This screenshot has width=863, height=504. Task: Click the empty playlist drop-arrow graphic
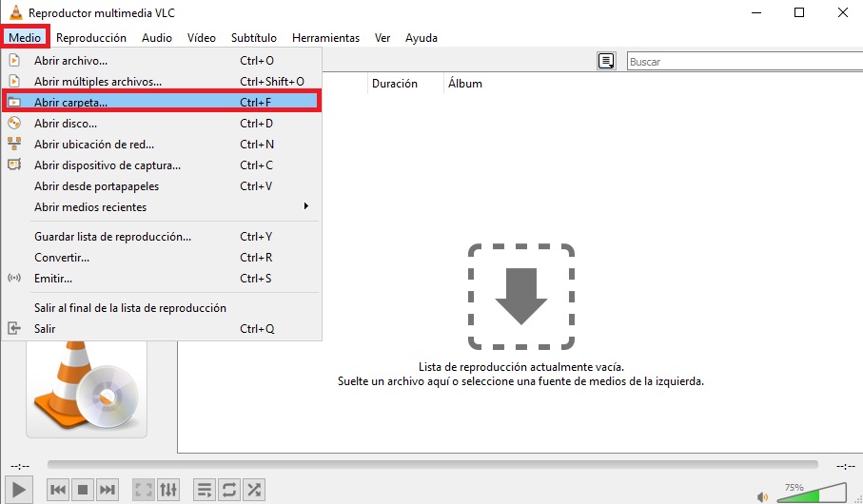coord(521,297)
